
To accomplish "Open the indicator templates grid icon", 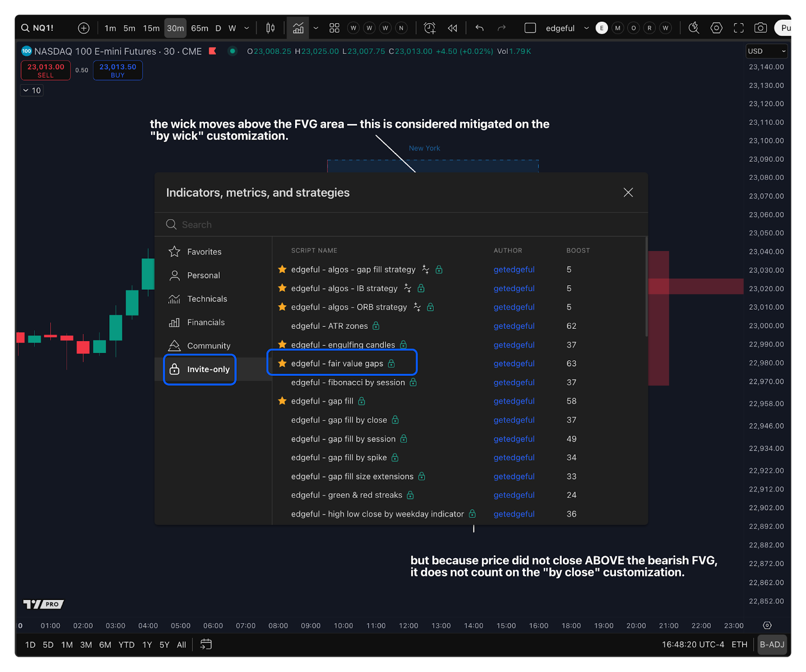I will pos(334,28).
